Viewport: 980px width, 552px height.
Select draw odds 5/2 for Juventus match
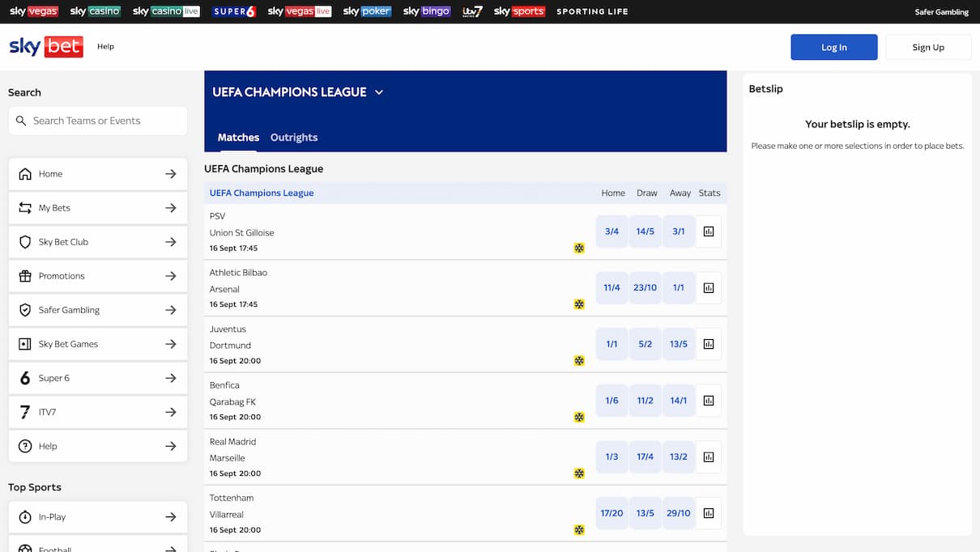click(645, 344)
